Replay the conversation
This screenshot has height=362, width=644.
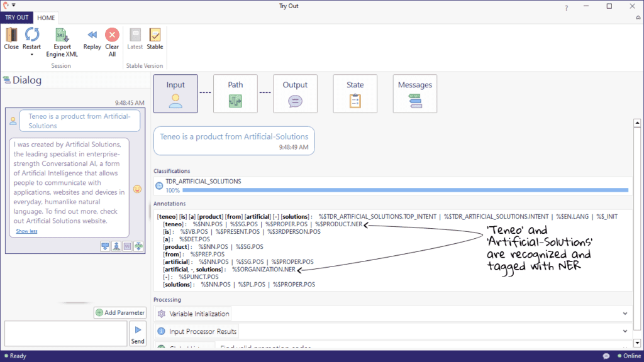(92, 40)
